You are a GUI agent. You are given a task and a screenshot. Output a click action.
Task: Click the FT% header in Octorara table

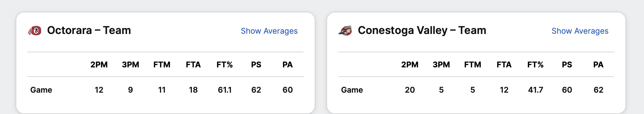click(x=225, y=65)
